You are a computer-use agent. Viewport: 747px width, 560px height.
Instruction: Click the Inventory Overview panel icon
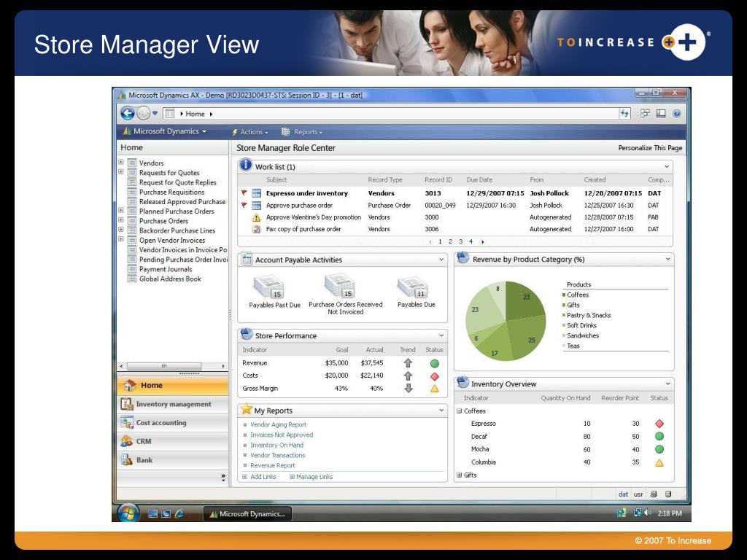point(462,382)
